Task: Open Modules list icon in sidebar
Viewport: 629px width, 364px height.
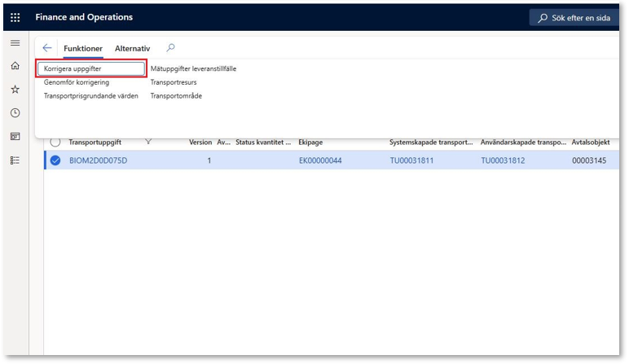Action: tap(15, 160)
